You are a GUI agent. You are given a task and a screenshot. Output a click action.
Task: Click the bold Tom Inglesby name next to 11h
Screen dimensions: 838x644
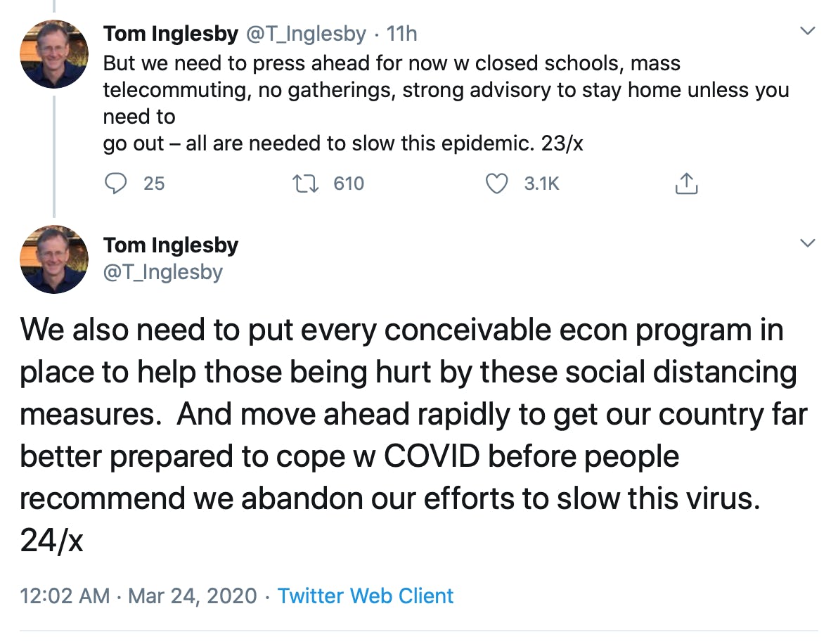(x=171, y=33)
